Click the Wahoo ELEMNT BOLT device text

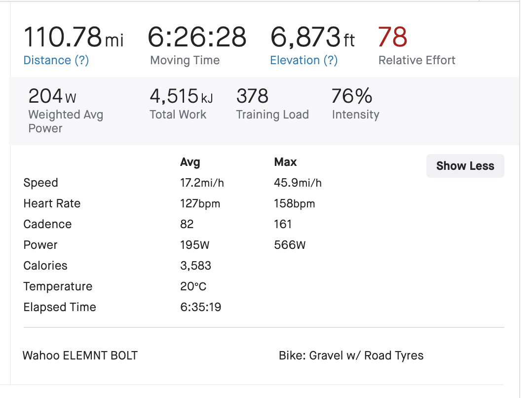tap(80, 356)
